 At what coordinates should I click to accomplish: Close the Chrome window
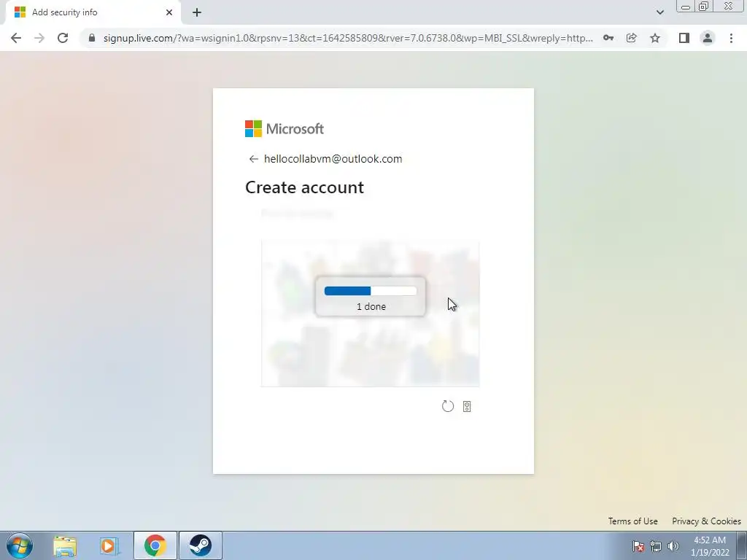click(x=729, y=7)
